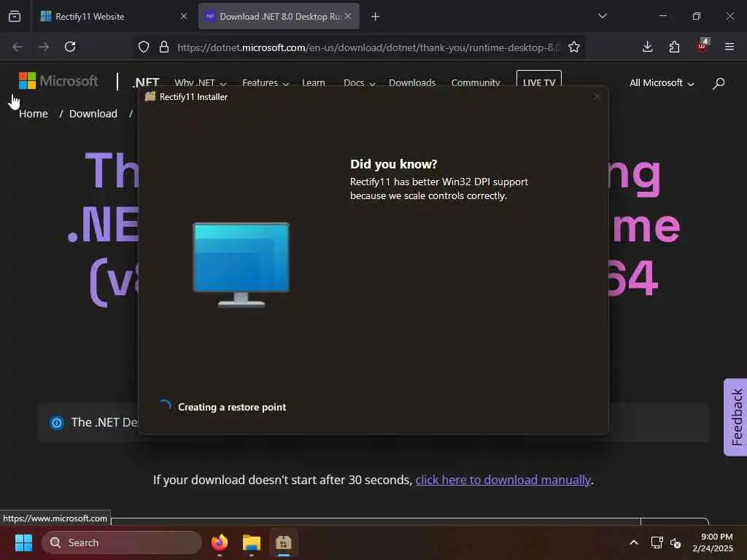Screen dimensions: 747x560
Task: Go to Download breadcrumb link
Action: pos(93,114)
